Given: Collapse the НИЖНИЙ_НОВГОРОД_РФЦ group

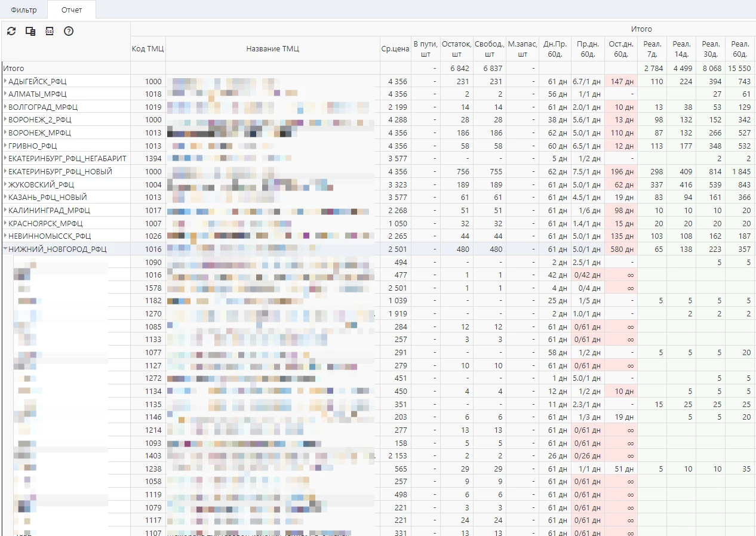Looking at the screenshot, I should coord(5,249).
